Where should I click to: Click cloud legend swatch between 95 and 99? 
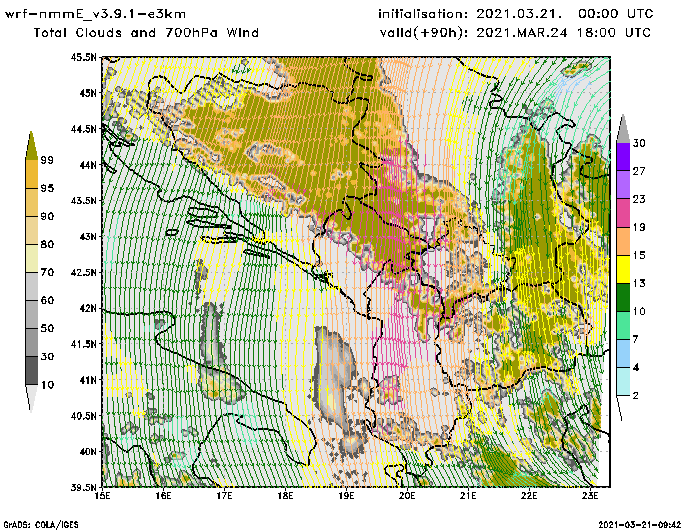tap(32, 174)
